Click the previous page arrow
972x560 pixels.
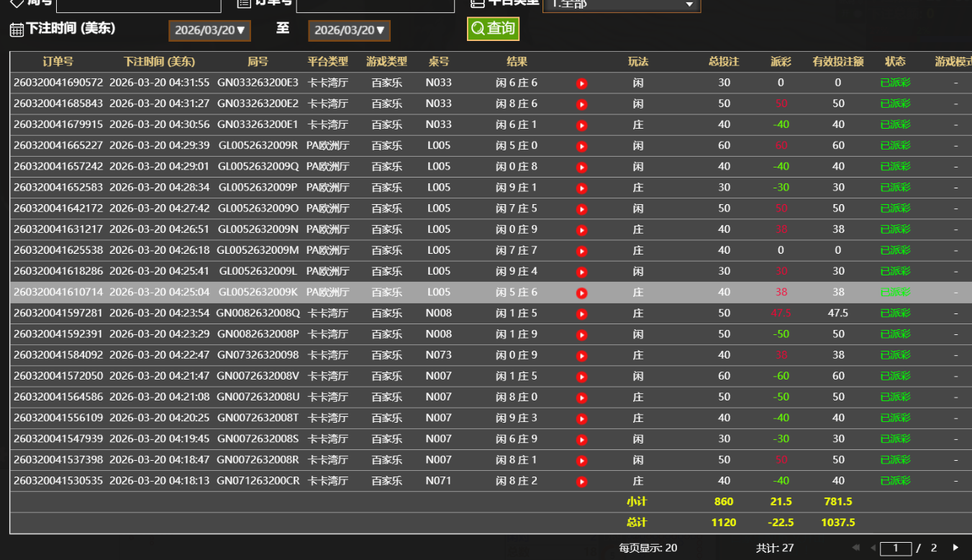tap(873, 548)
